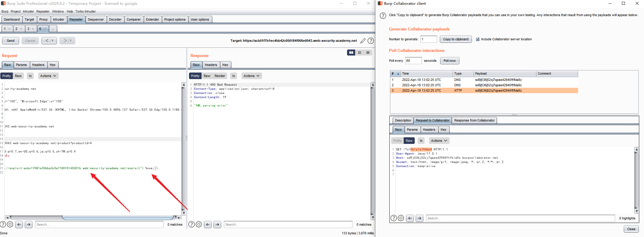644x237 pixels.
Task: Switch response sub-view to Raw mode
Action: point(207,76)
